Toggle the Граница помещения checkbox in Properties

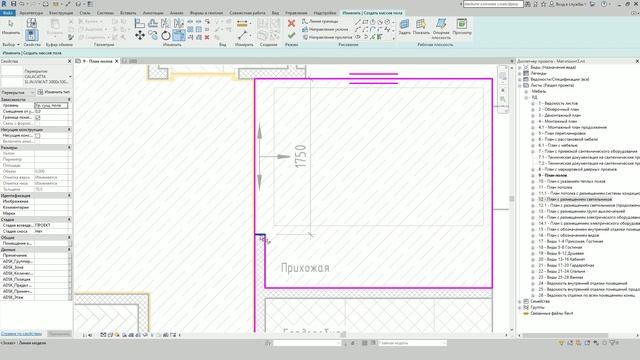(38, 118)
